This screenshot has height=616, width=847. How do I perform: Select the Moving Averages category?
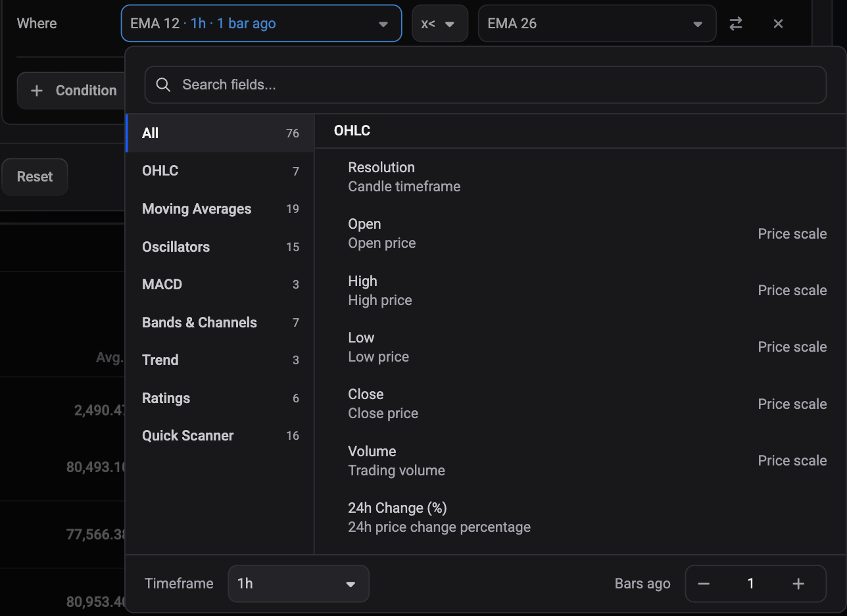coord(220,209)
